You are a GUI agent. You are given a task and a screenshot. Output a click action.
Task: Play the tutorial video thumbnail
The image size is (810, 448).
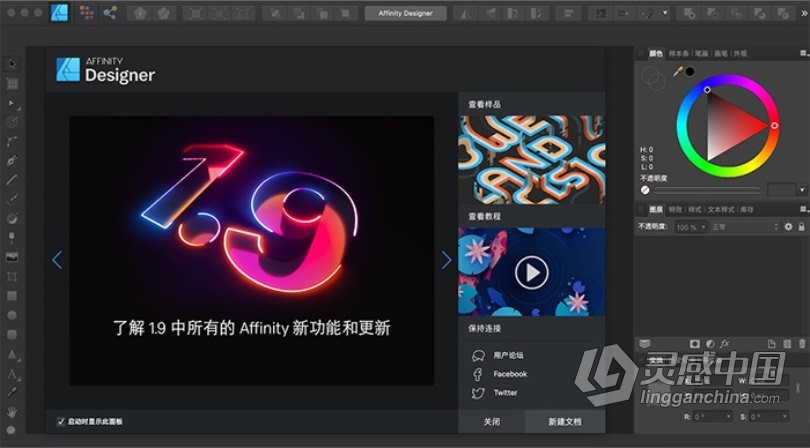[x=532, y=272]
